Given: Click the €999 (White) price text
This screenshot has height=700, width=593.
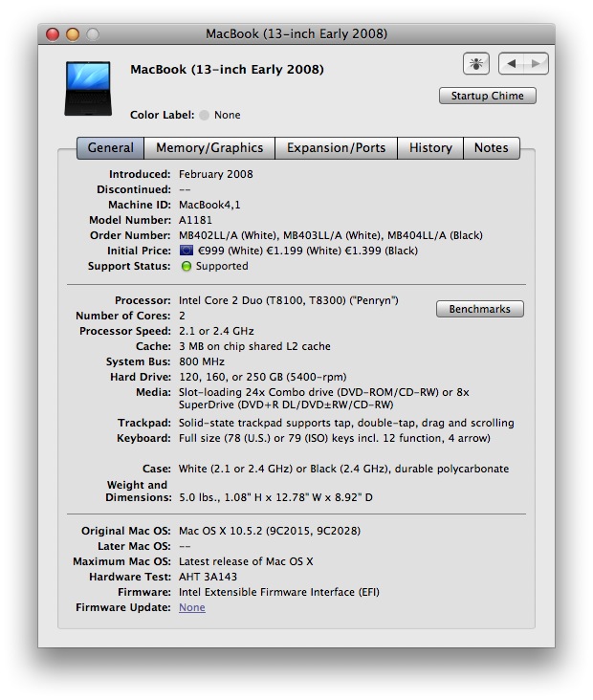Looking at the screenshot, I should tap(231, 251).
